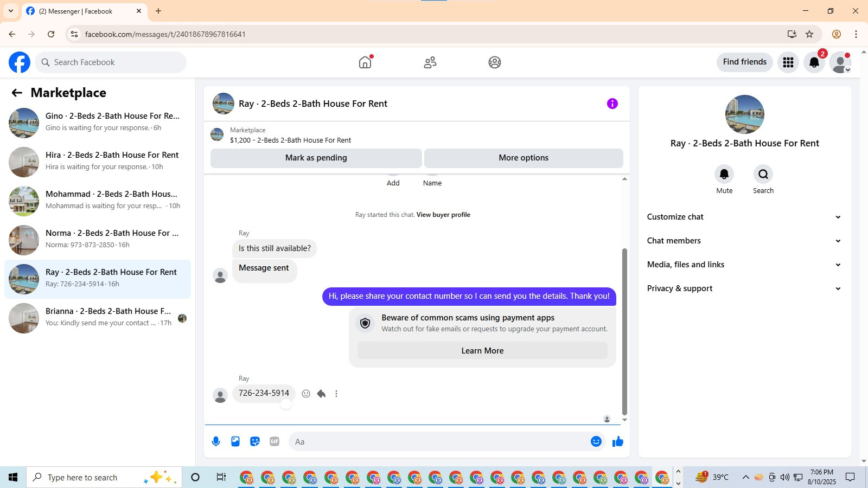868x488 pixels.
Task: Click view site information icon
Action: tap(74, 34)
